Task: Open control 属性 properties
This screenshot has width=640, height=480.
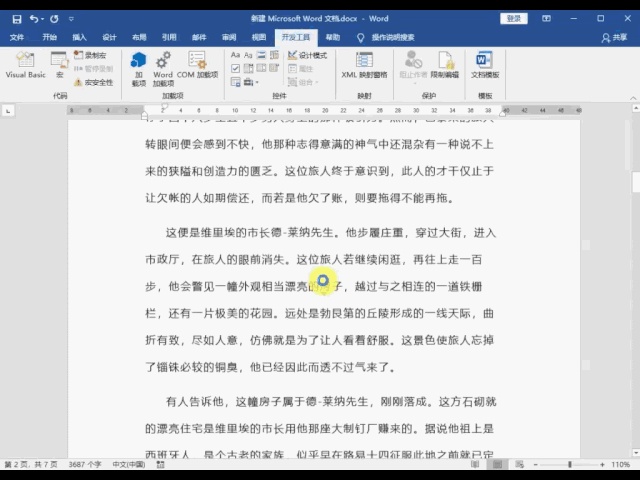Action: pos(300,69)
